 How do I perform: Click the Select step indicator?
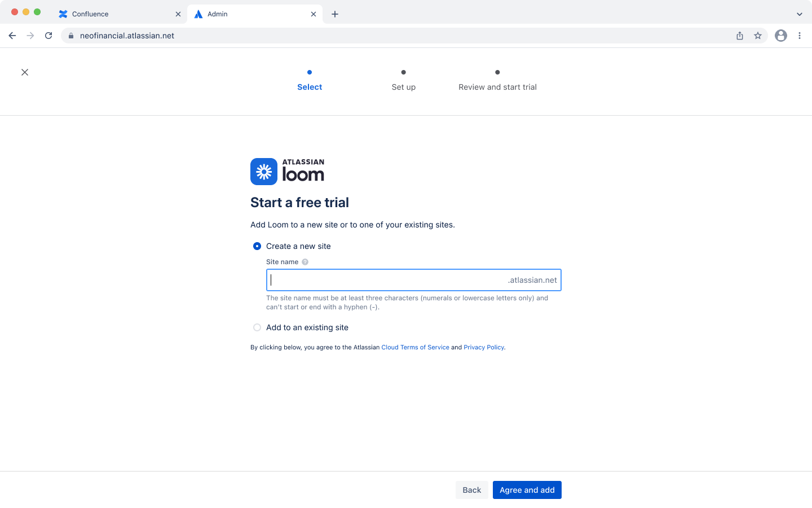(310, 80)
